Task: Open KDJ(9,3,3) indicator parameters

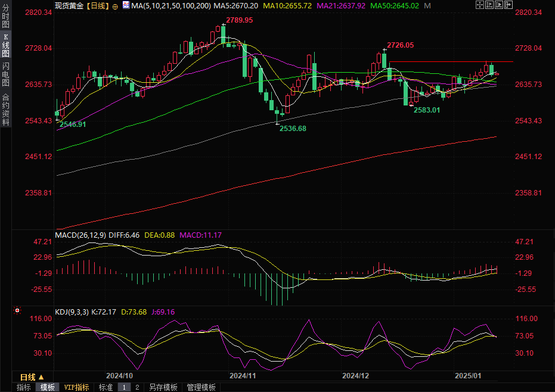Action: [72, 312]
